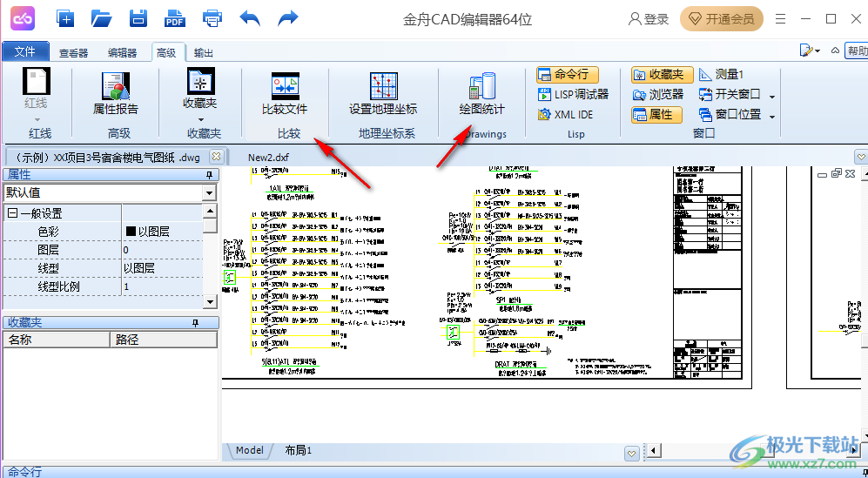868x478 pixels.
Task: Click the 开关窗口 switch window tool
Action: 730,95
